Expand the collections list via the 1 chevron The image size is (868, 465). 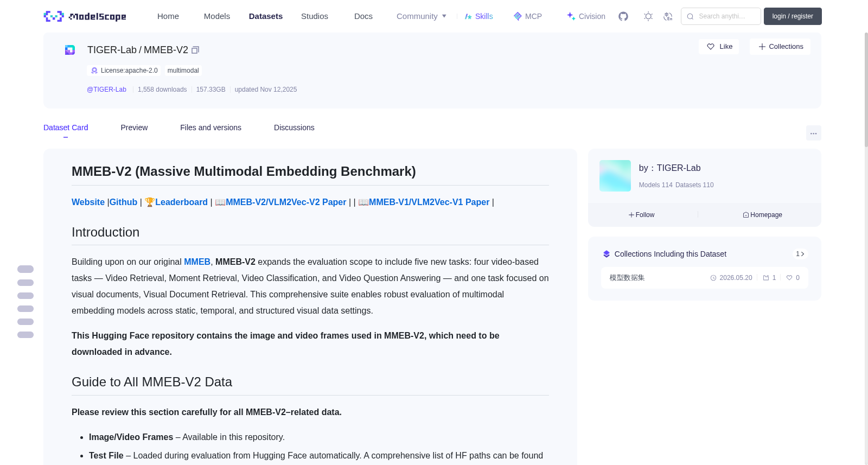point(800,254)
